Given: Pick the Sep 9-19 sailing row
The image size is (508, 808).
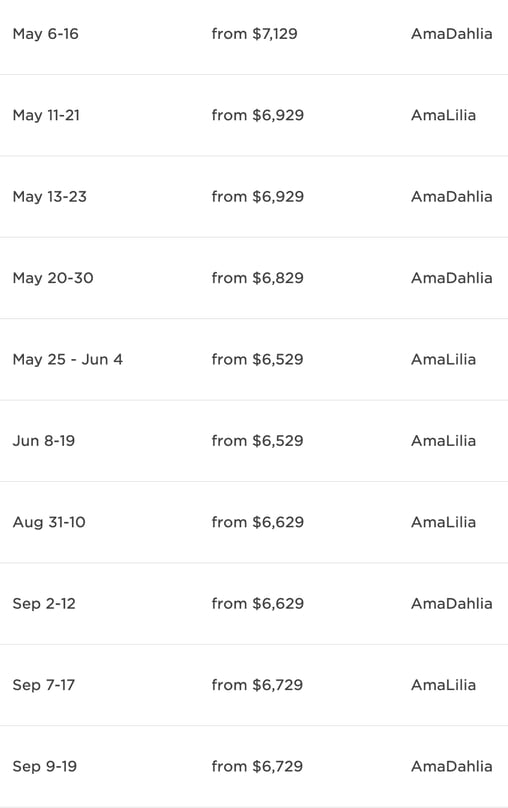Looking at the screenshot, I should tap(254, 766).
